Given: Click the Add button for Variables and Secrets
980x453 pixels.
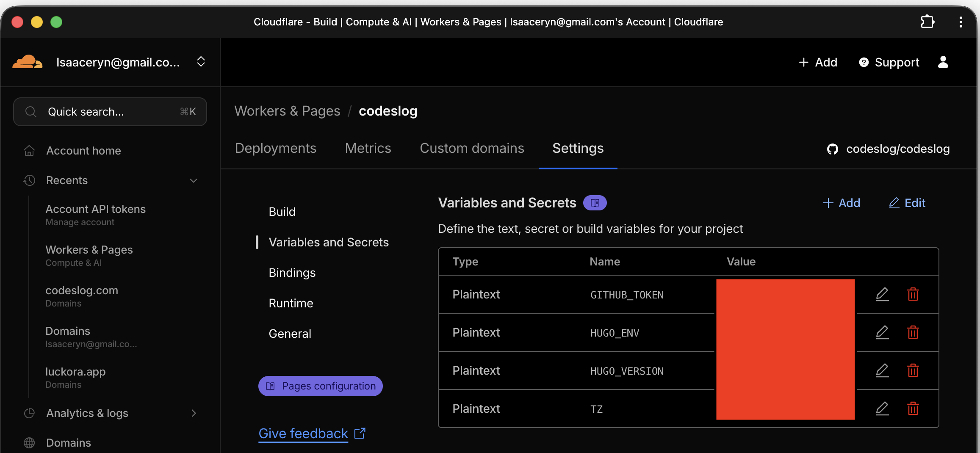Looking at the screenshot, I should 842,203.
